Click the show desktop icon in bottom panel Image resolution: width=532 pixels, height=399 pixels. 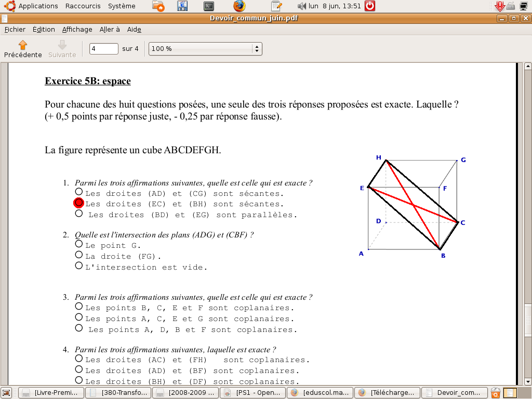pyautogui.click(x=6, y=393)
